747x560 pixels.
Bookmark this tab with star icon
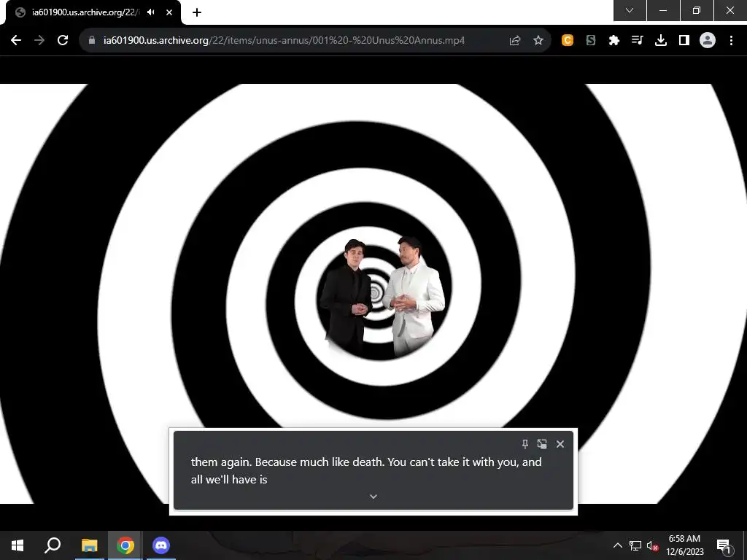pos(538,41)
